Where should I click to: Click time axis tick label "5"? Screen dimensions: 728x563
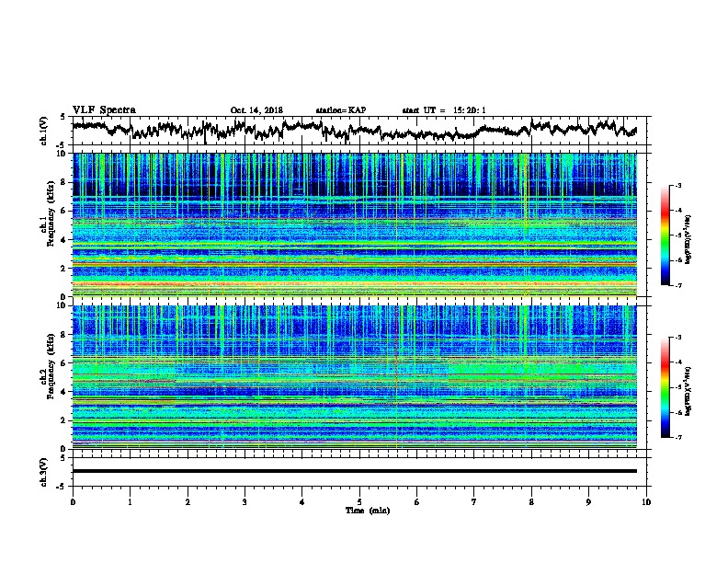point(359,502)
